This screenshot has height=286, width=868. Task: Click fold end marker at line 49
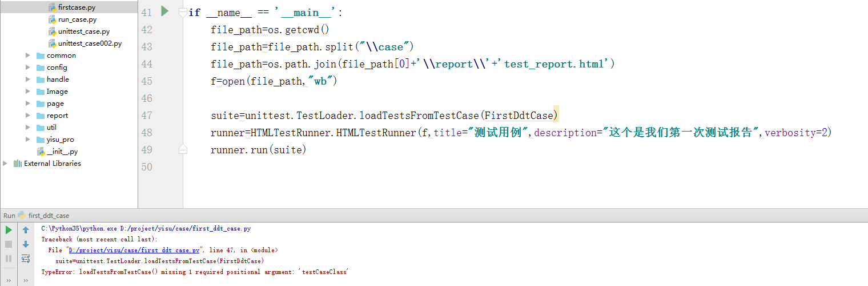[x=183, y=149]
